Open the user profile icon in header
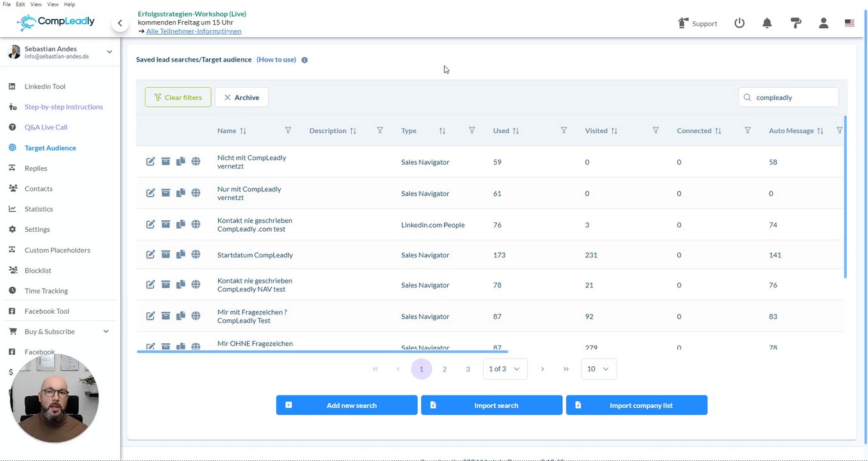The image size is (868, 461). coord(823,23)
